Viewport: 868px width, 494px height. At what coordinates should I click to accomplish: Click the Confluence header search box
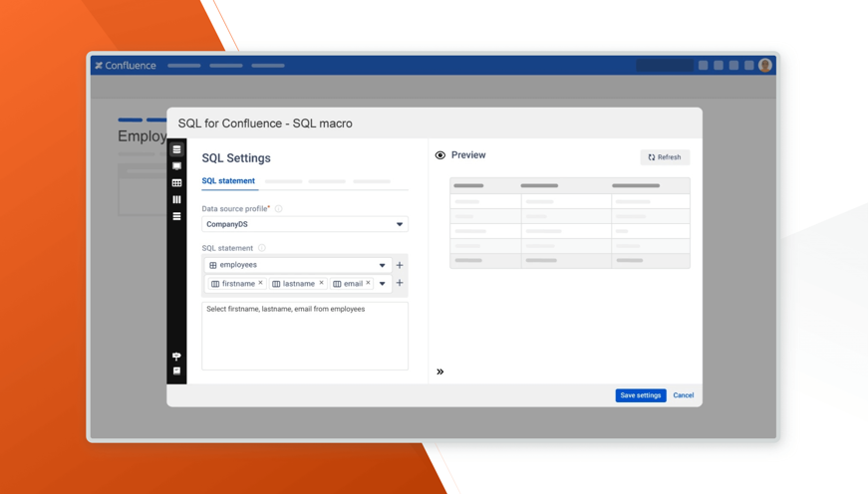[665, 66]
